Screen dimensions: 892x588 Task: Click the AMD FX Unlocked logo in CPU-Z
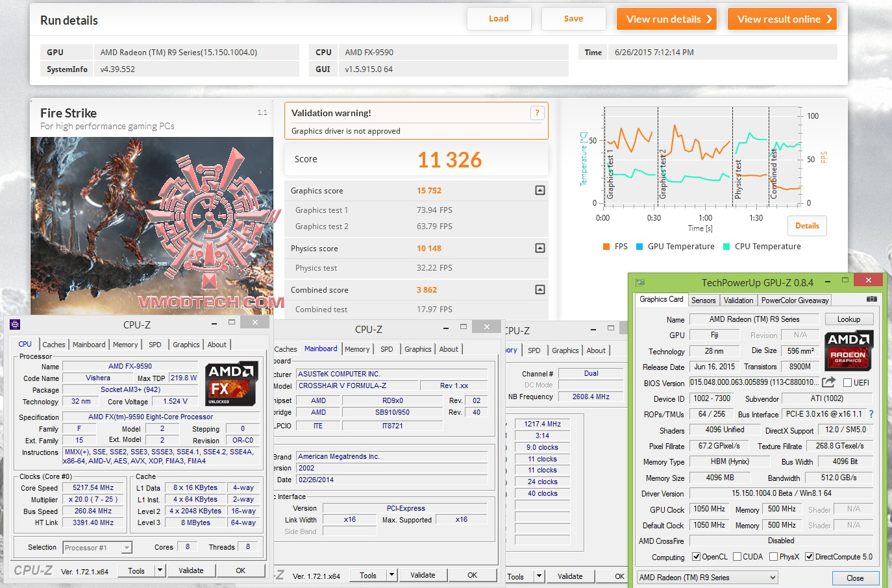point(232,384)
